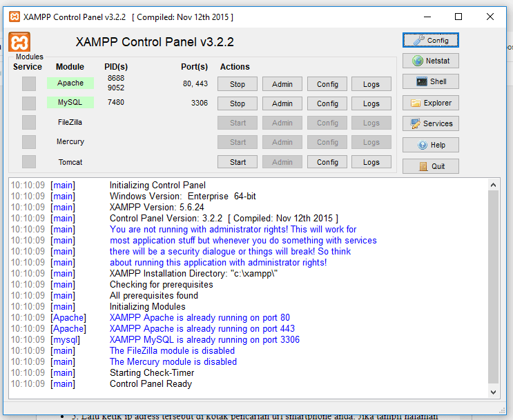Click the "[mysql]" log source tag

coord(65,339)
